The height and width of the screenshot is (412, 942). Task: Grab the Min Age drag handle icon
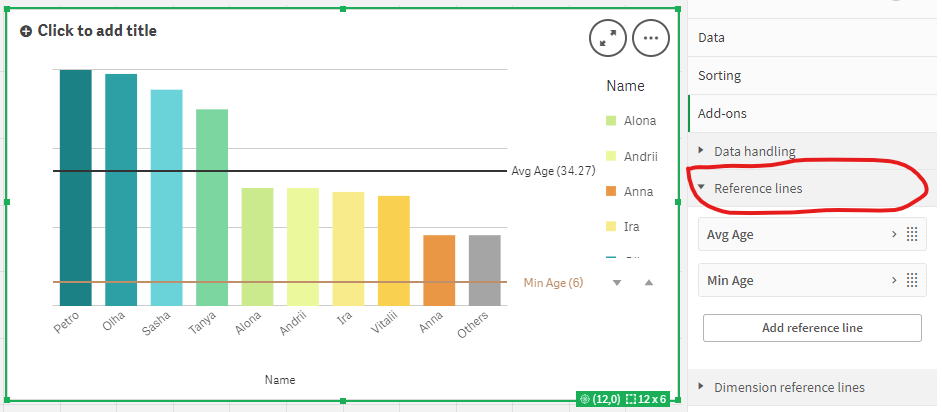coord(911,280)
